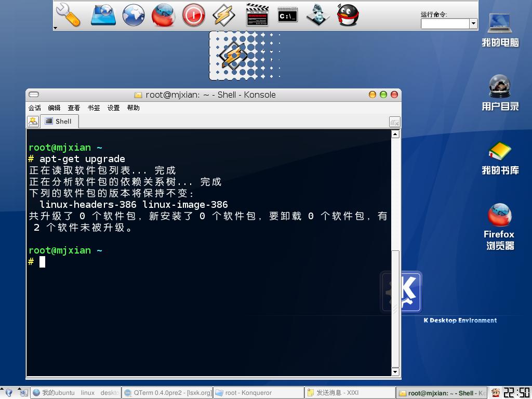Click the Konsole vertical scrollbar thumb
This screenshot has height=399, width=532.
395,309
